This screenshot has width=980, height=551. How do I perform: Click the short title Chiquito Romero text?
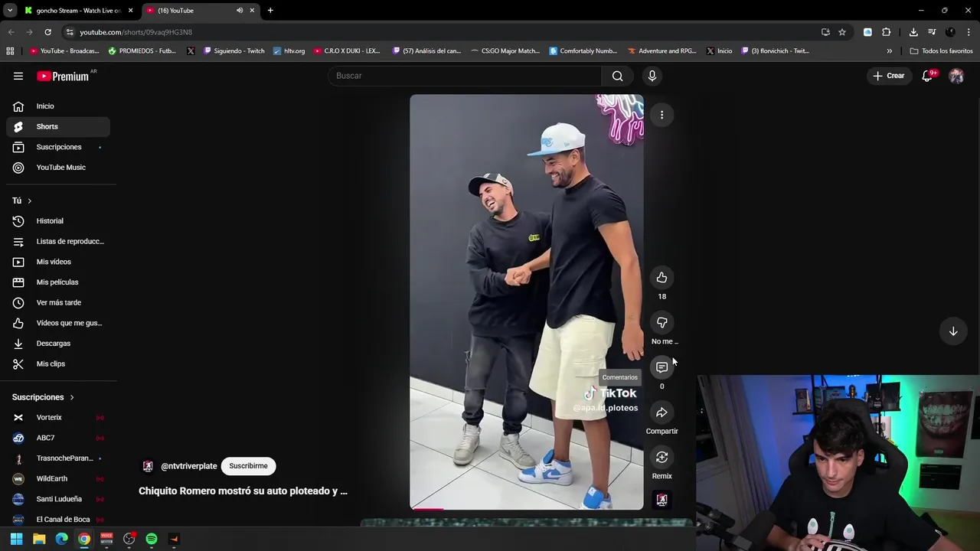pos(243,491)
